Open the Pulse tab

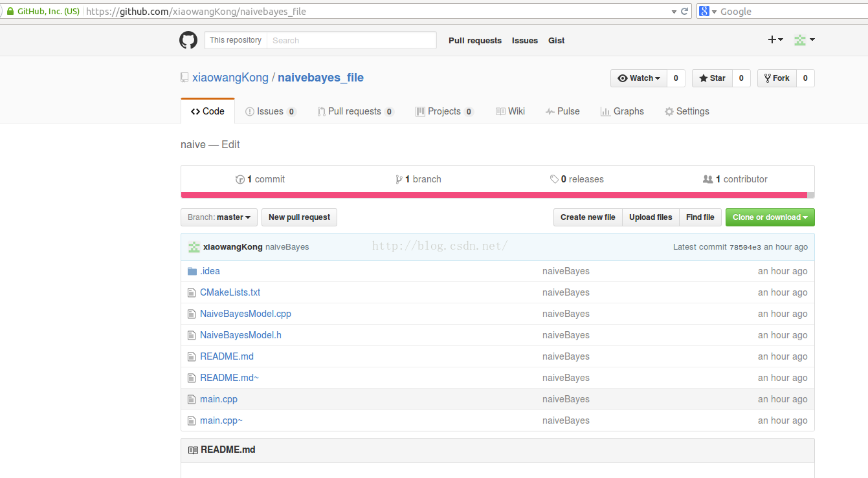562,111
